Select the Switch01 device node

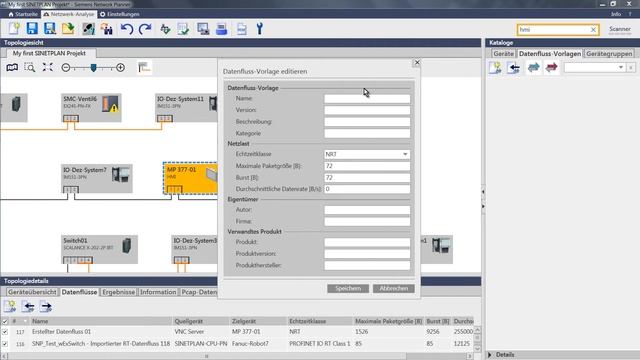[99, 249]
